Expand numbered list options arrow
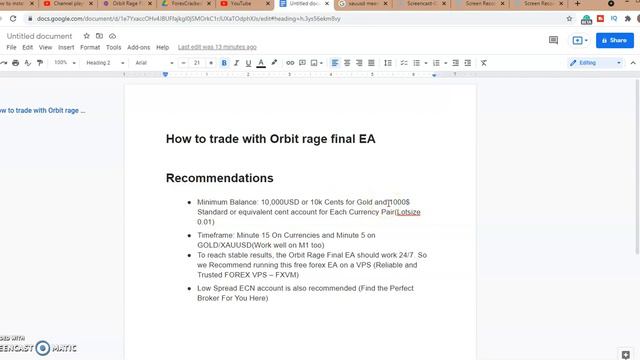Screen dimensions: 640x360 pyautogui.click(x=446, y=63)
